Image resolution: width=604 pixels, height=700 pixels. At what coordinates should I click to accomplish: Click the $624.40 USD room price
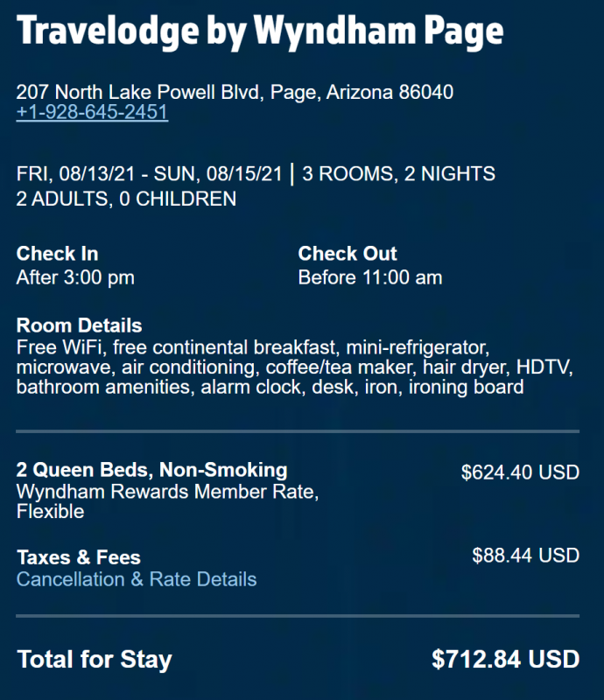pyautogui.click(x=520, y=472)
